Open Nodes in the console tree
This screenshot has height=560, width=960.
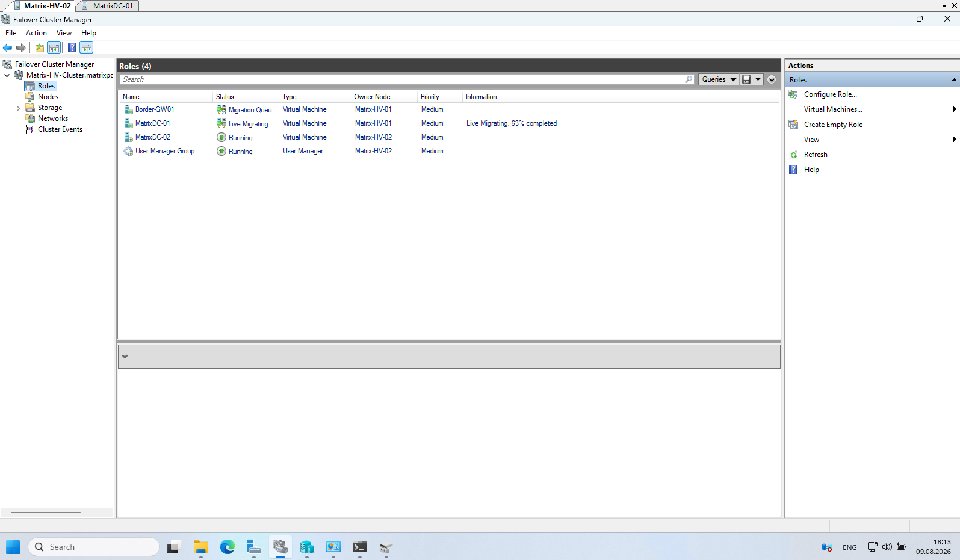point(48,97)
